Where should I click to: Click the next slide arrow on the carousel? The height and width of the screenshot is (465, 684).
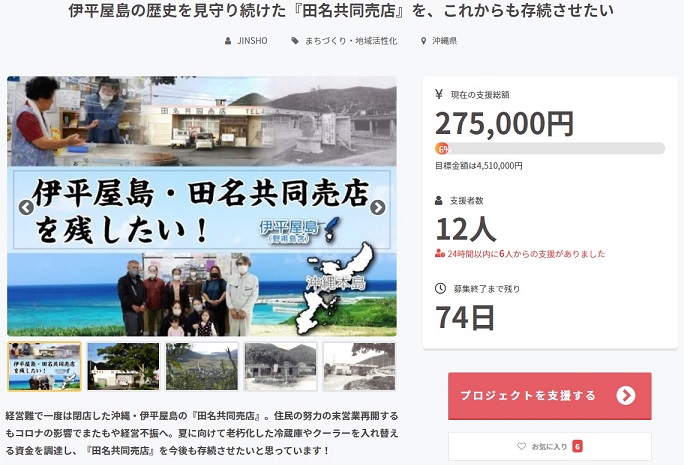(x=377, y=208)
